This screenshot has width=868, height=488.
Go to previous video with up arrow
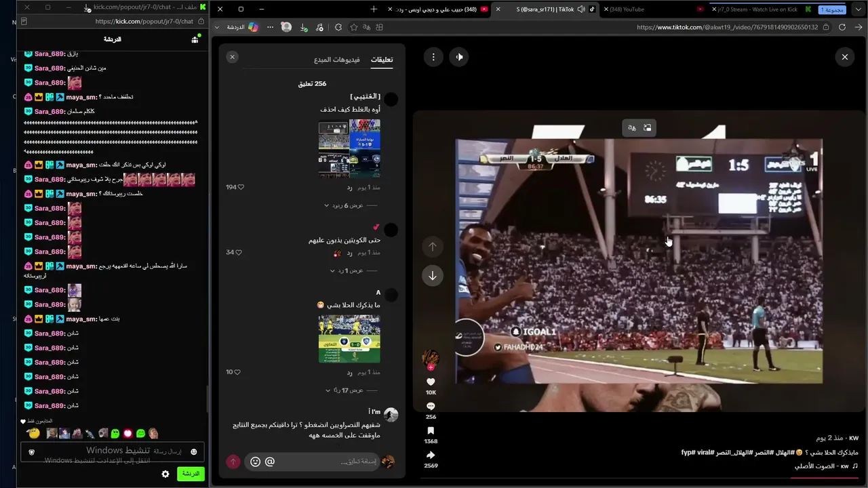click(x=433, y=247)
